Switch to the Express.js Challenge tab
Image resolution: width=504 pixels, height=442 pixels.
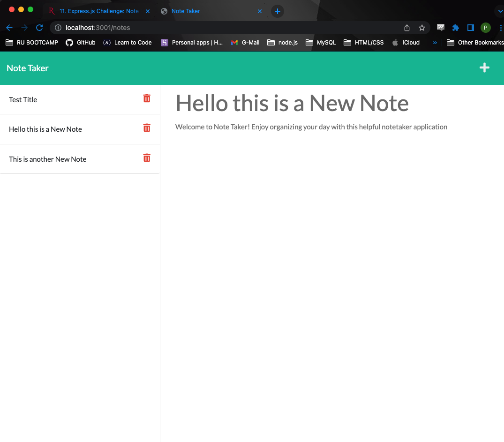(99, 11)
